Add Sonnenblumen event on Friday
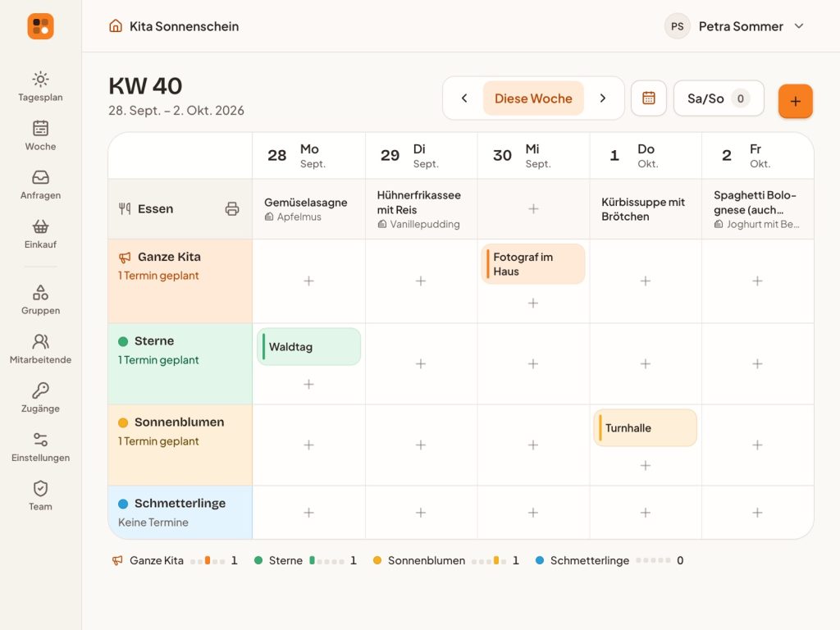The image size is (840, 630). [x=757, y=445]
